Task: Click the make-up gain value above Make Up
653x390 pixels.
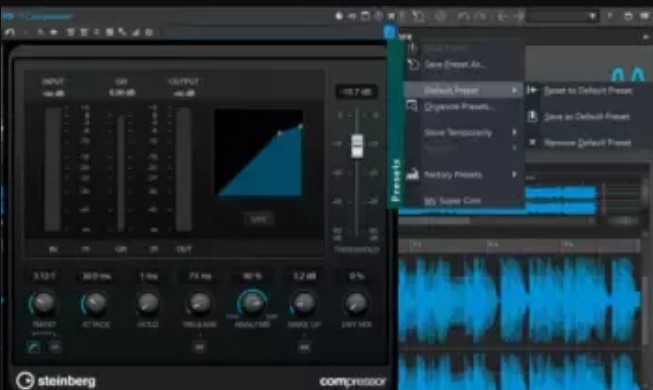Action: click(x=304, y=276)
